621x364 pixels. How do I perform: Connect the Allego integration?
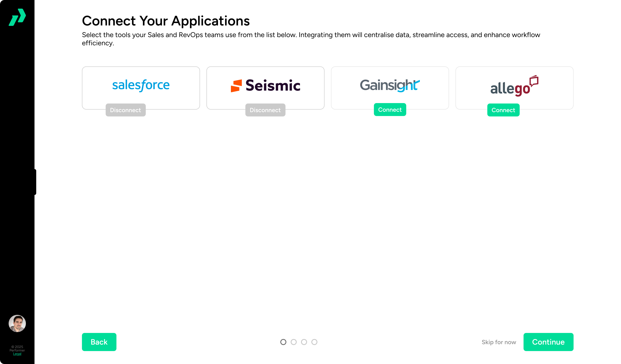tap(503, 110)
